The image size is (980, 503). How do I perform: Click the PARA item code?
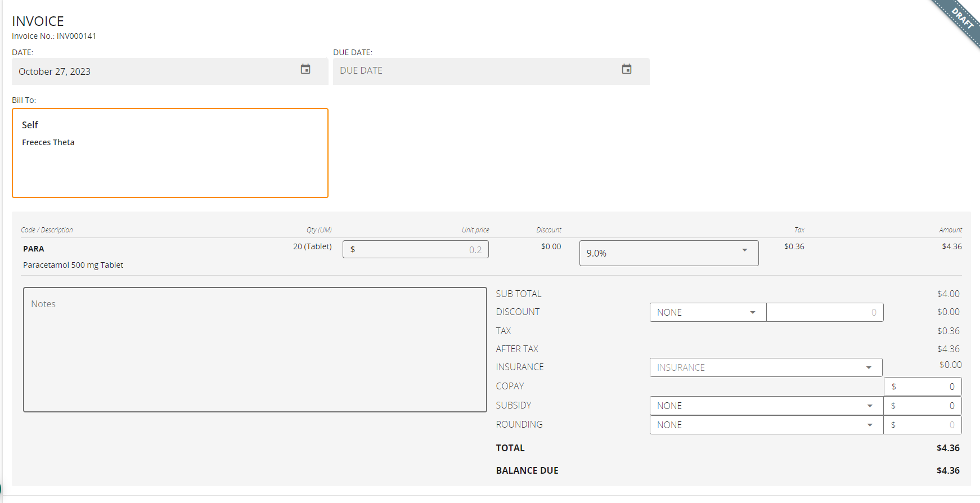pos(34,249)
